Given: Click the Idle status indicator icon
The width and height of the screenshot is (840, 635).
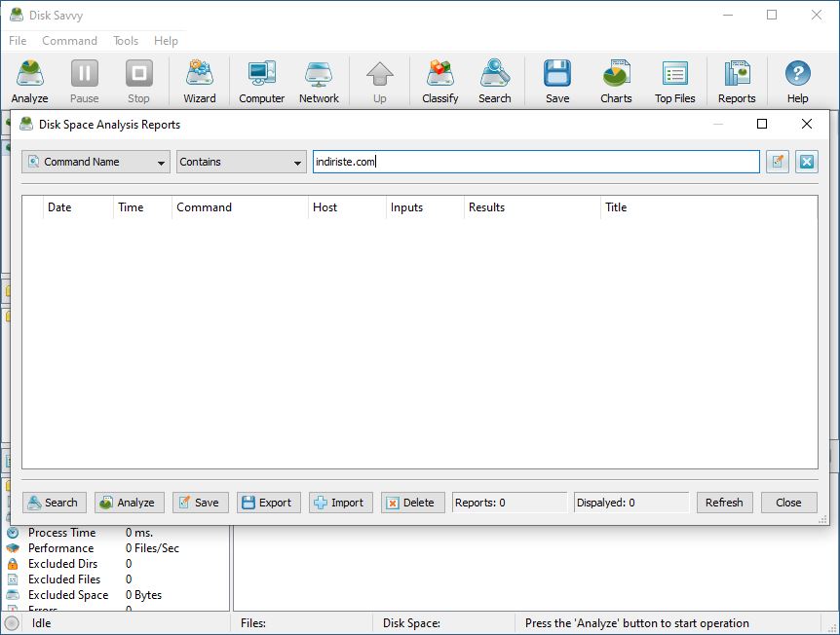Looking at the screenshot, I should pos(12,623).
